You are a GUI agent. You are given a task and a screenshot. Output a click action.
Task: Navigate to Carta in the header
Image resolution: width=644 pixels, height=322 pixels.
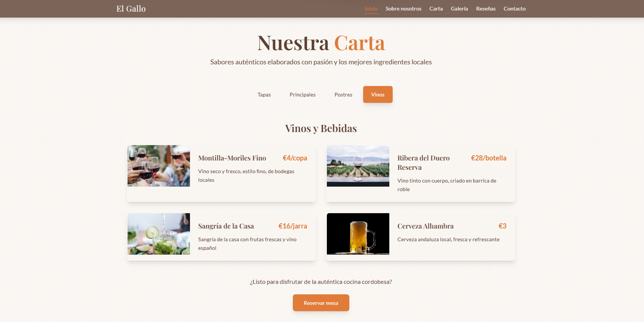436,9
